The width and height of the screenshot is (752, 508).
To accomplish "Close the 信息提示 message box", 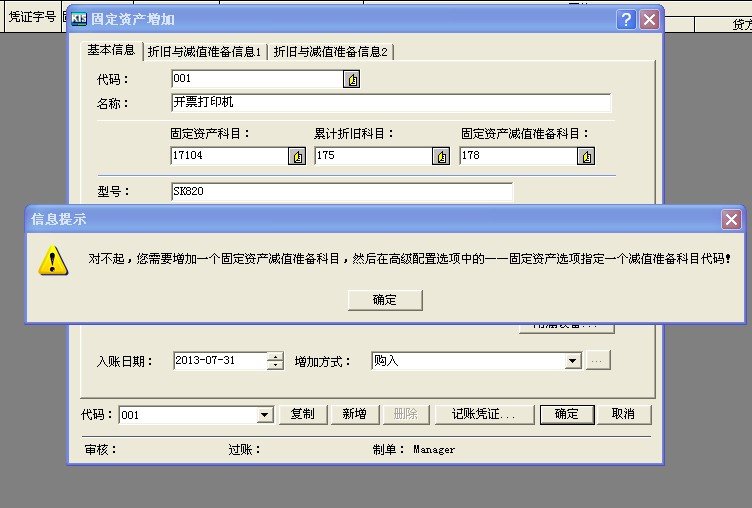I will pos(732,219).
